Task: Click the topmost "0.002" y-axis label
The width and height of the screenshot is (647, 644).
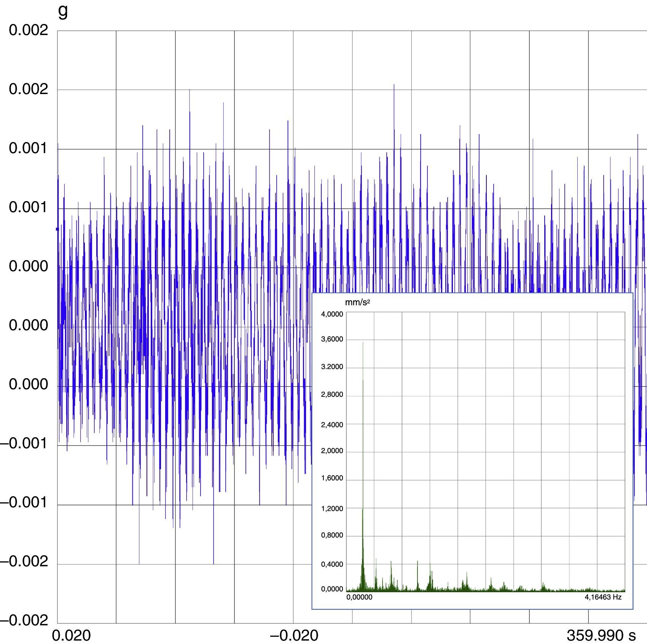Action: 29,30
